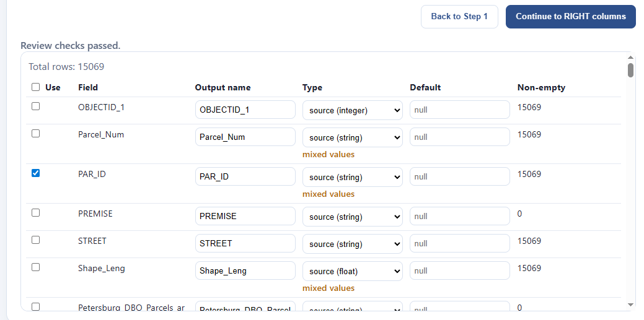
Task: Click the "Output name" column header
Action: point(223,87)
